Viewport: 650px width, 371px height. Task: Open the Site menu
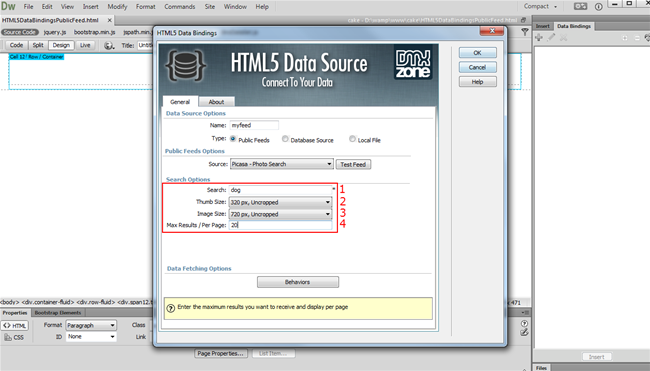210,7
